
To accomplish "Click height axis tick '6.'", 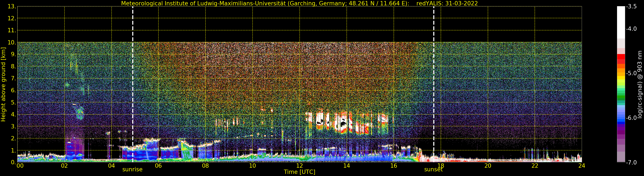I will pyautogui.click(x=13, y=90).
